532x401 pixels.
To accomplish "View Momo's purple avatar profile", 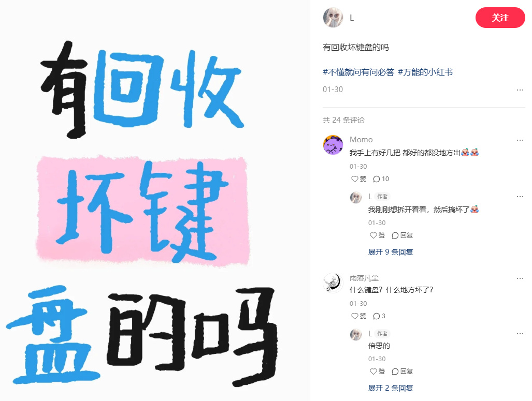I will pos(333,145).
